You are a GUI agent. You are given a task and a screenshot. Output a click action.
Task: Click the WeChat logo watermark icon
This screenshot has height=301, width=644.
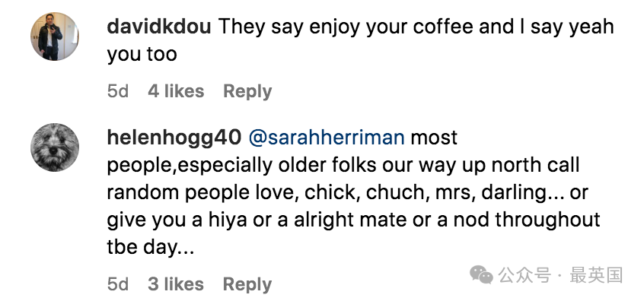pyautogui.click(x=481, y=274)
